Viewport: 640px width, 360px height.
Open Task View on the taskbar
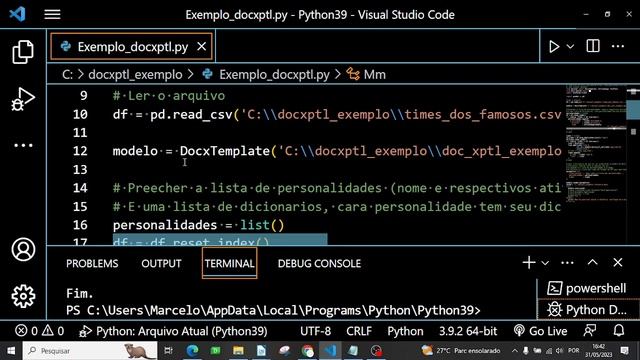coord(168,351)
